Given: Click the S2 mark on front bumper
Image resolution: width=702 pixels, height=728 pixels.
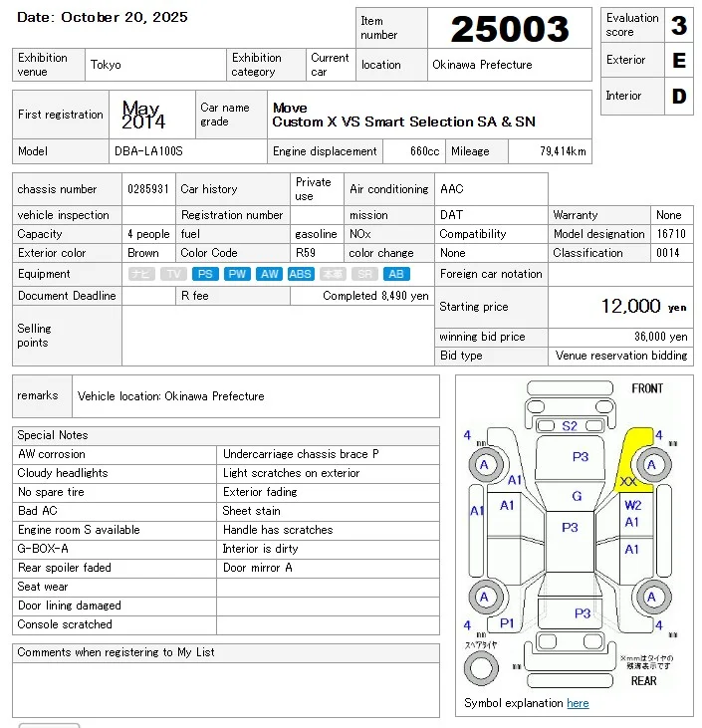Looking at the screenshot, I should (570, 426).
